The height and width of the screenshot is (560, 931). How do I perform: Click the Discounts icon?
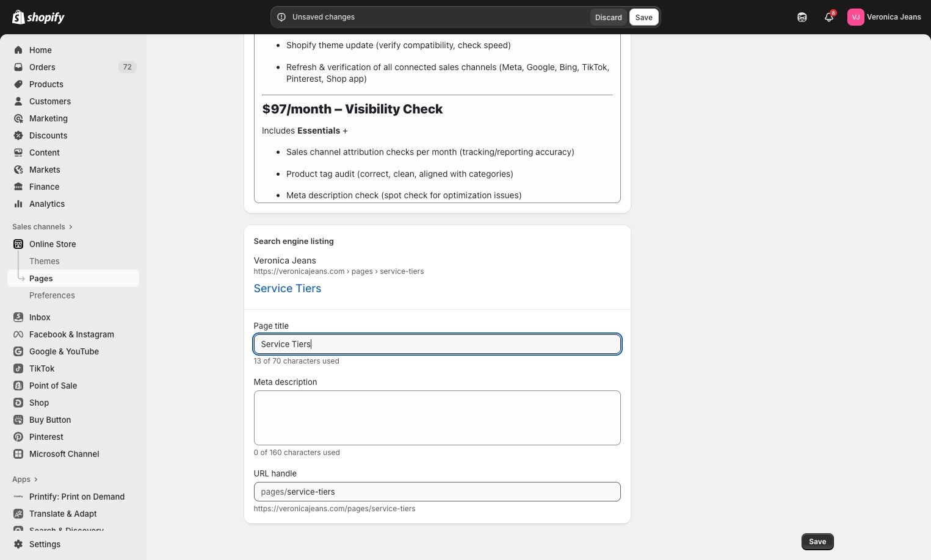coord(18,135)
